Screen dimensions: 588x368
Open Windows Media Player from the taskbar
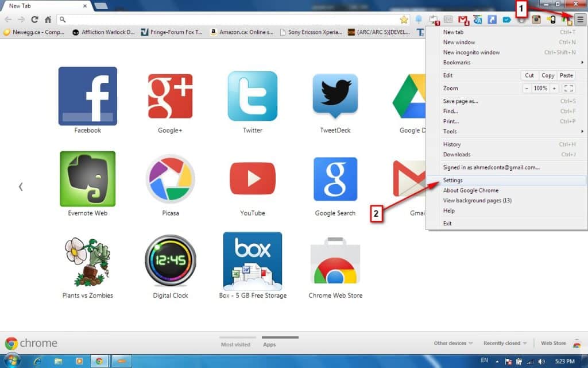[x=79, y=361]
